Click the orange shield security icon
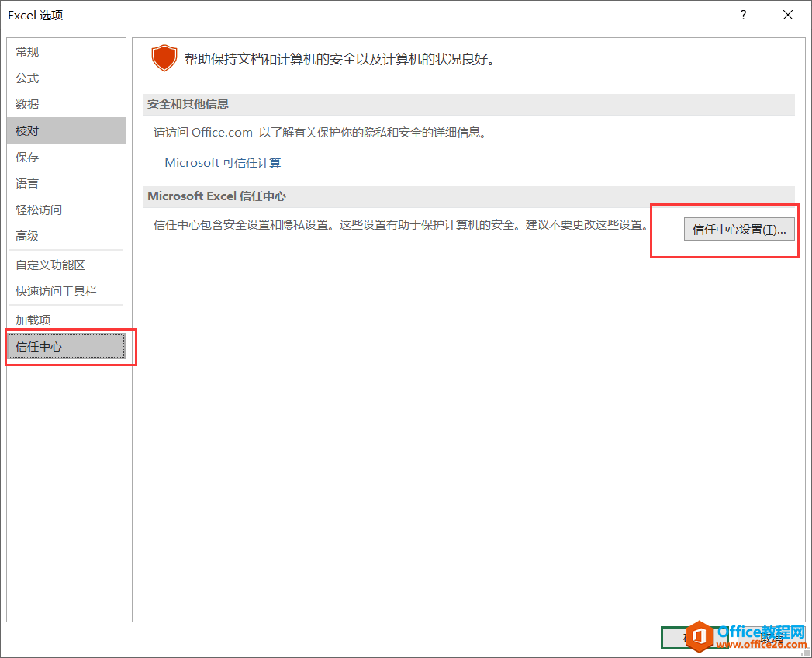 click(x=164, y=58)
